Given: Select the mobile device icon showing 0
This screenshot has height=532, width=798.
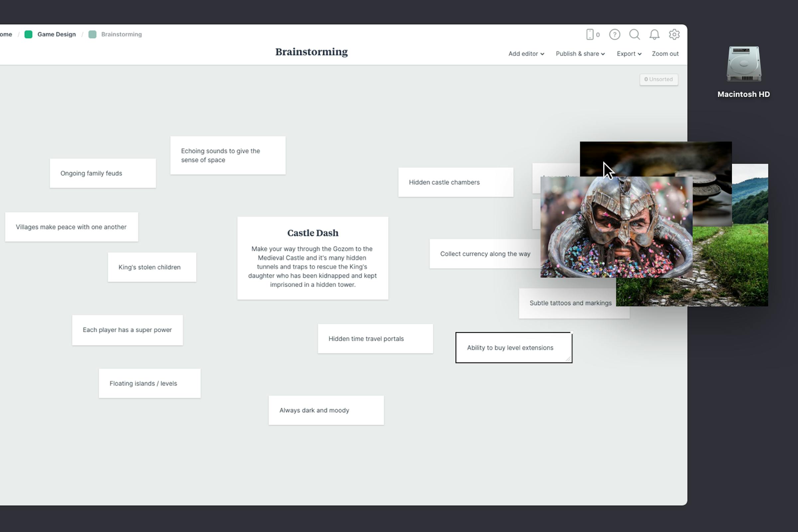Looking at the screenshot, I should (592, 34).
